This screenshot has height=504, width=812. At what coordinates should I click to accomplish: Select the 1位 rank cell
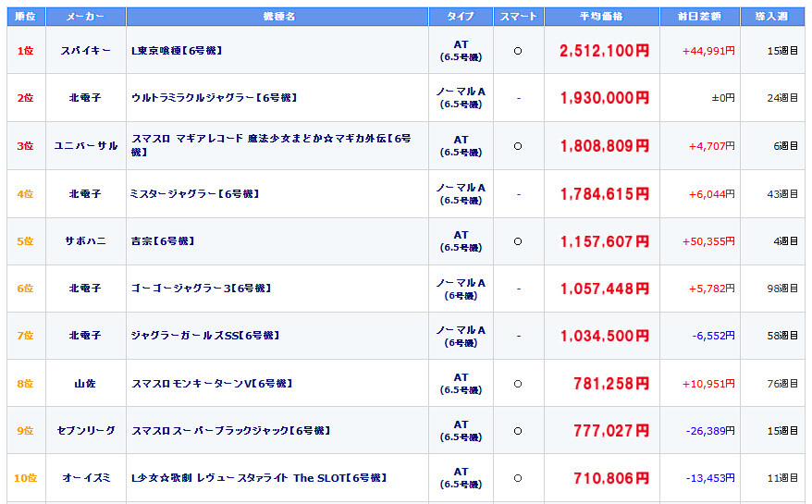click(x=26, y=51)
